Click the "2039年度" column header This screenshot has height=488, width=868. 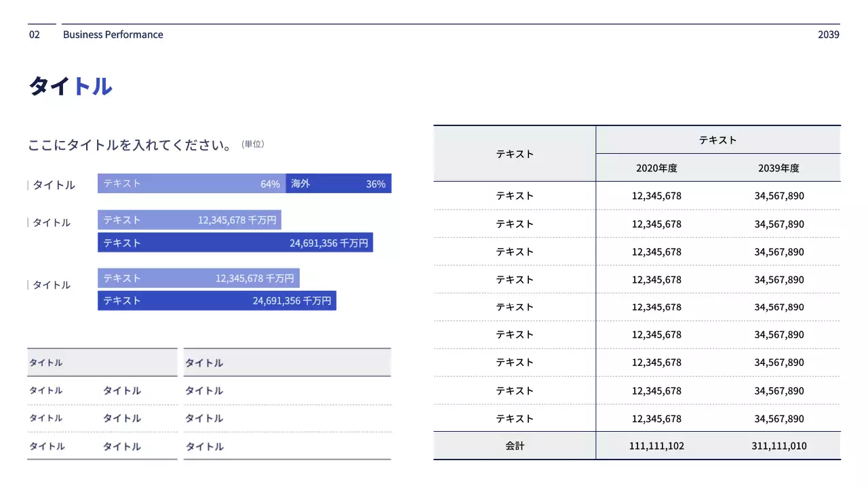[778, 168]
